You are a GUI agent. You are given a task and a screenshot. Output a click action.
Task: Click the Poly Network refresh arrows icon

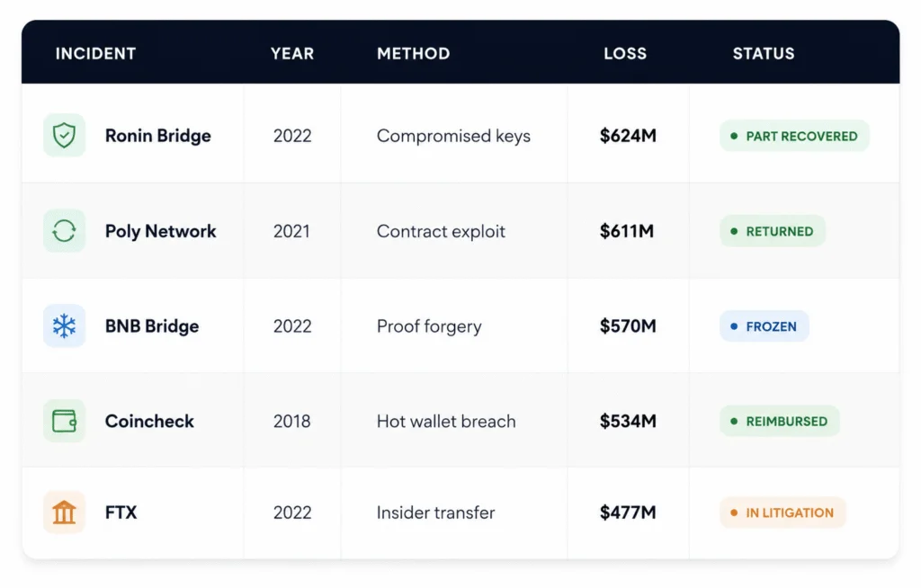pos(64,230)
